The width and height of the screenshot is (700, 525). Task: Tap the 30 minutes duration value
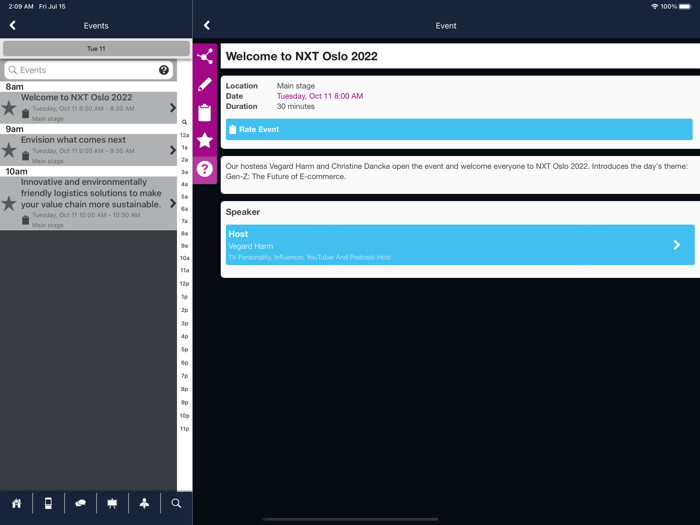coord(296,106)
